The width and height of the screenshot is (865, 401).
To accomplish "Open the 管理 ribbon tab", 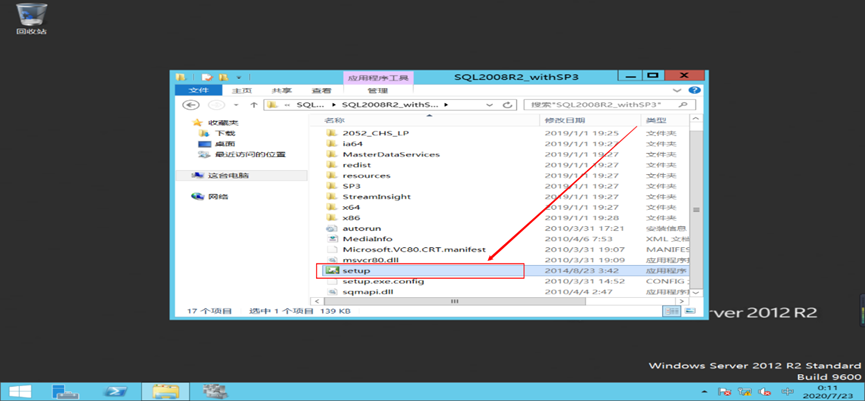I will tap(378, 90).
